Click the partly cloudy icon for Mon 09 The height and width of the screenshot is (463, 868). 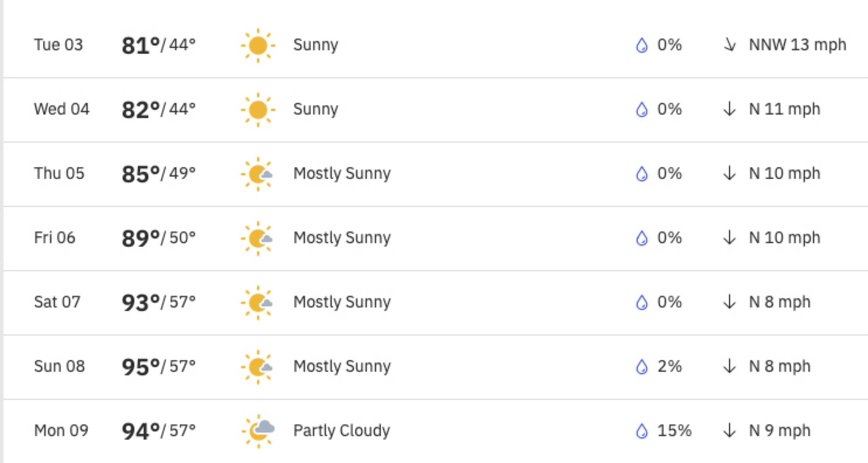(258, 431)
